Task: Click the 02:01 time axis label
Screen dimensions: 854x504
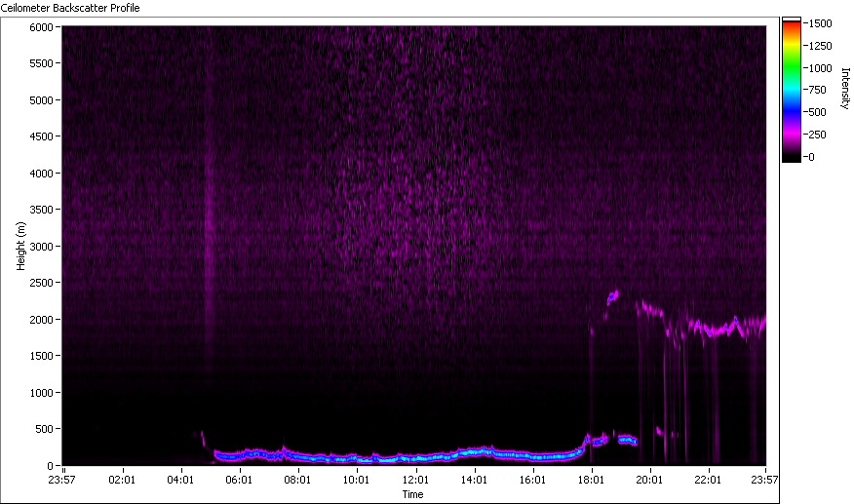Action: 122,480
